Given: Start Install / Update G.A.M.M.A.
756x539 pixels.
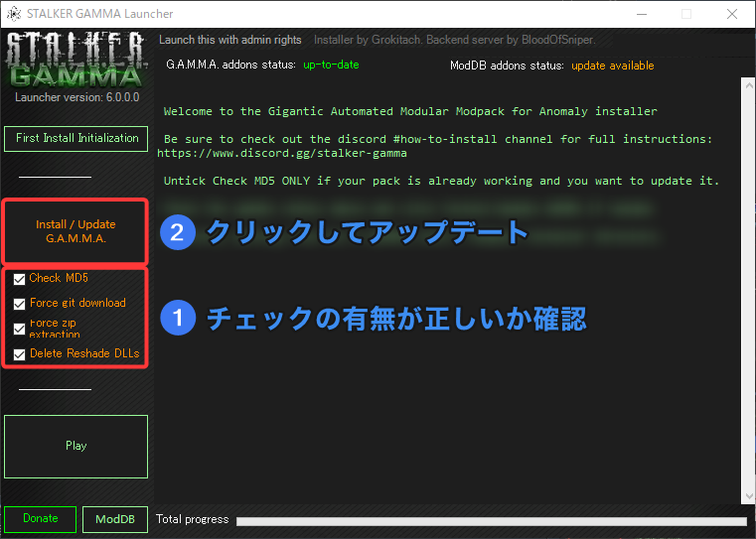Looking at the screenshot, I should (76, 231).
